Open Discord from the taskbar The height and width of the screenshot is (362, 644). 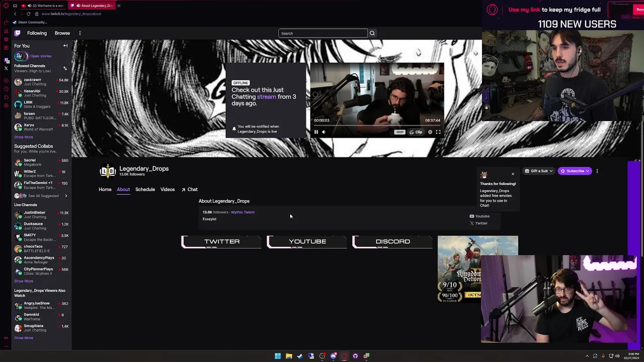pos(333,356)
